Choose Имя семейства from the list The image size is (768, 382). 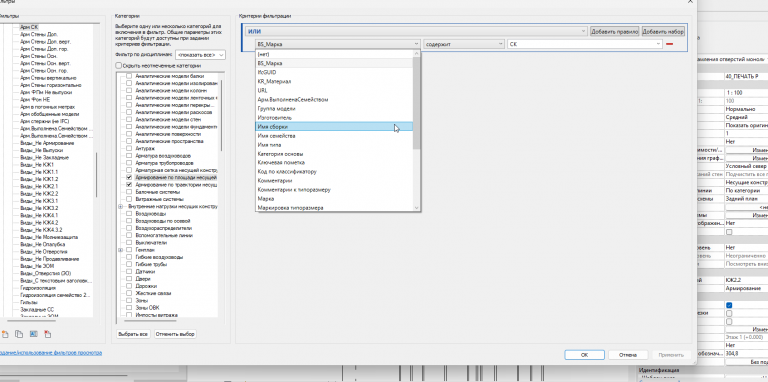pyautogui.click(x=334, y=136)
